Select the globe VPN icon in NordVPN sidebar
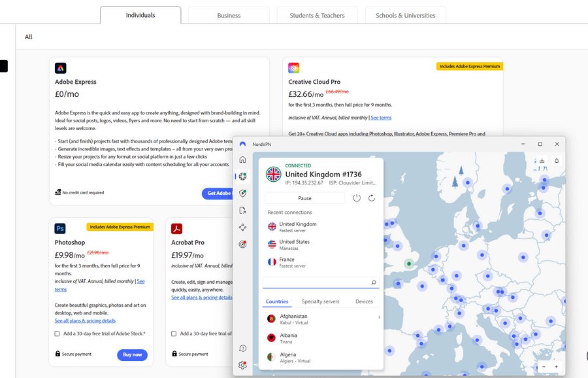Image resolution: width=588 pixels, height=378 pixels. click(242, 176)
